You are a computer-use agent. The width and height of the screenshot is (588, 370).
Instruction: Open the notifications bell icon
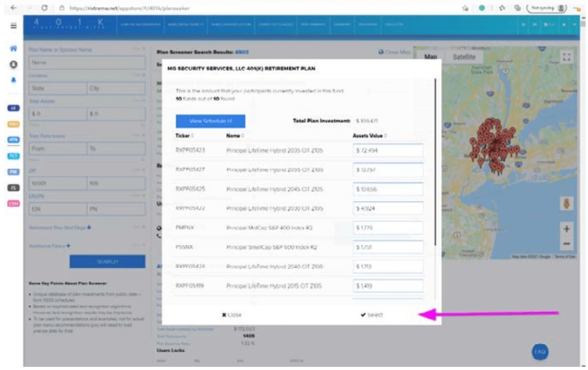pos(13,79)
